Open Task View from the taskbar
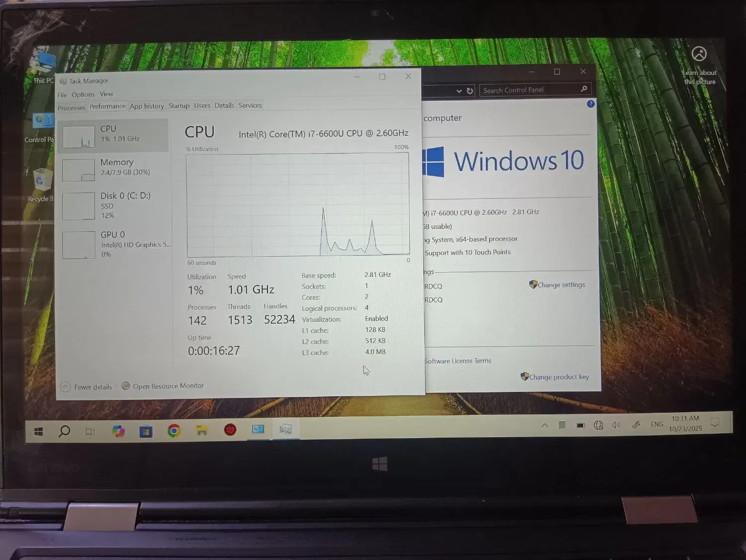 (90, 431)
